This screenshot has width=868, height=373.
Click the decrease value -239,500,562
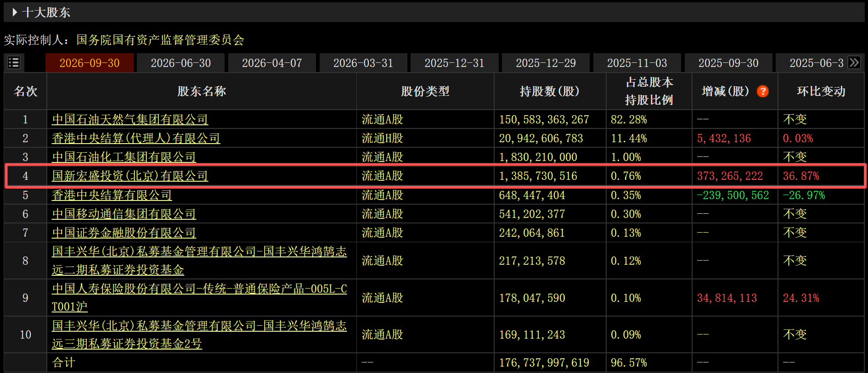pos(733,195)
